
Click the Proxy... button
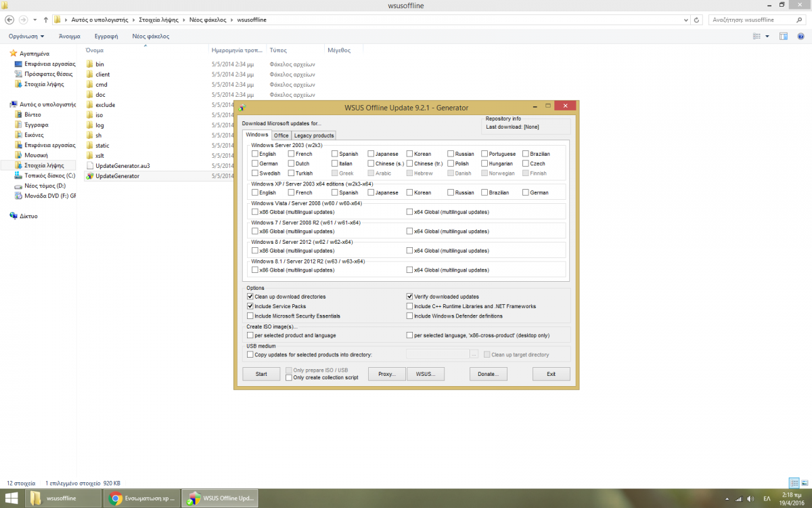[386, 374]
